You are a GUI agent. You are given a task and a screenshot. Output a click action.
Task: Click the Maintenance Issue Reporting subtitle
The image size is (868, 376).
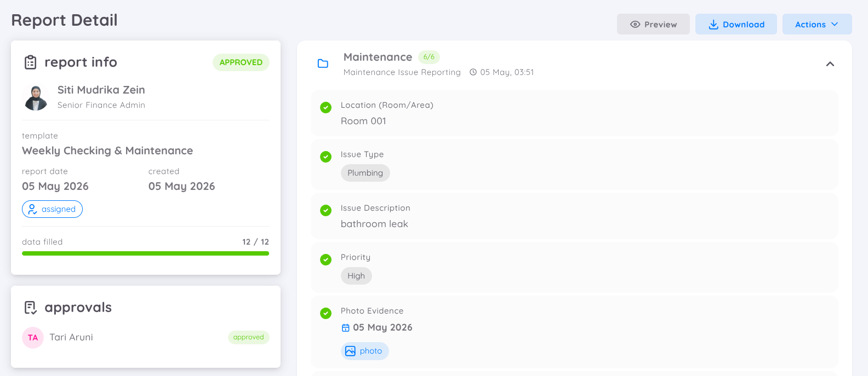402,72
